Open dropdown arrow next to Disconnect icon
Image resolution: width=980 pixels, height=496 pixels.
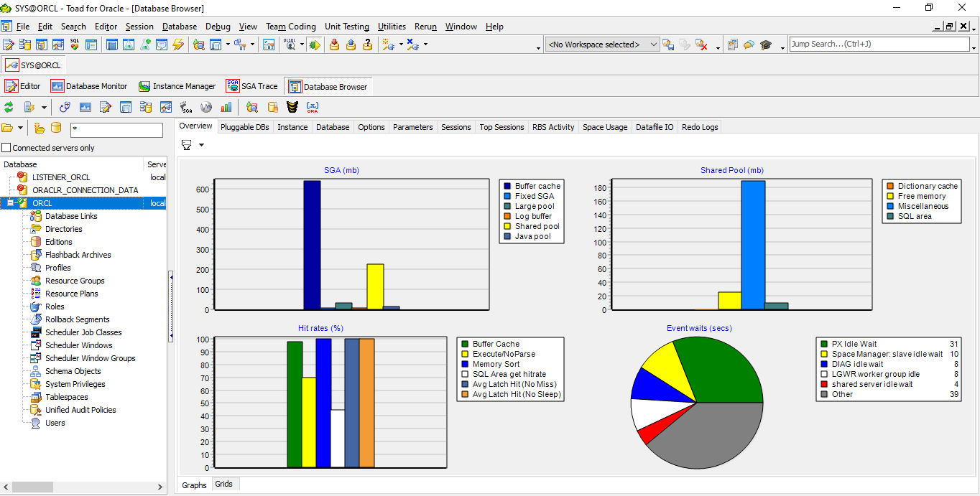(425, 45)
